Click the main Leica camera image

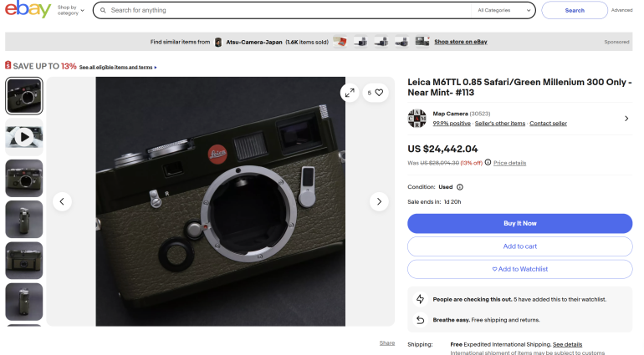(x=221, y=201)
